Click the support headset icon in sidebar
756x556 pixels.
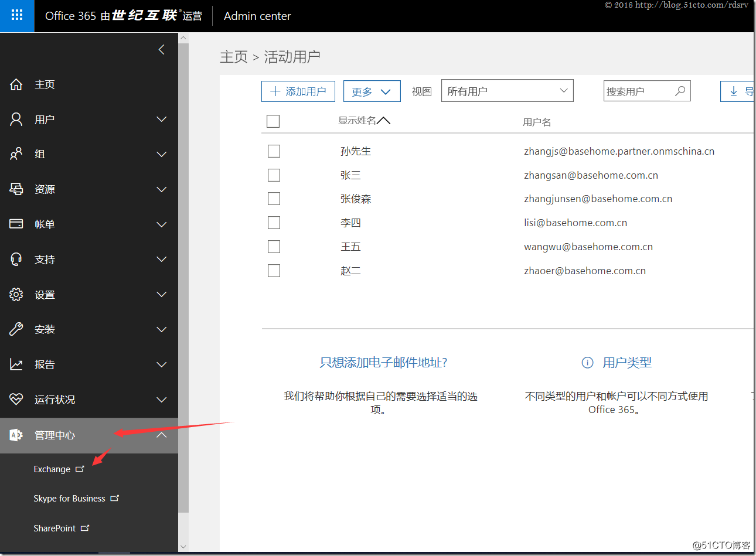pos(16,260)
